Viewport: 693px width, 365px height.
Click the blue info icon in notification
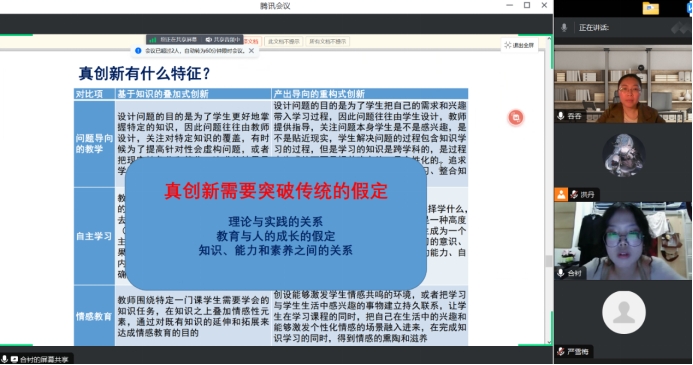(138, 51)
